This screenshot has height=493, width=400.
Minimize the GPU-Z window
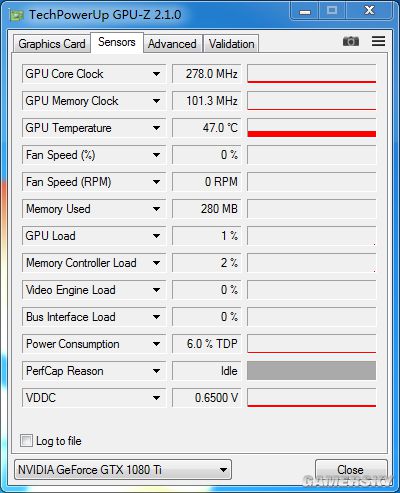coord(305,12)
